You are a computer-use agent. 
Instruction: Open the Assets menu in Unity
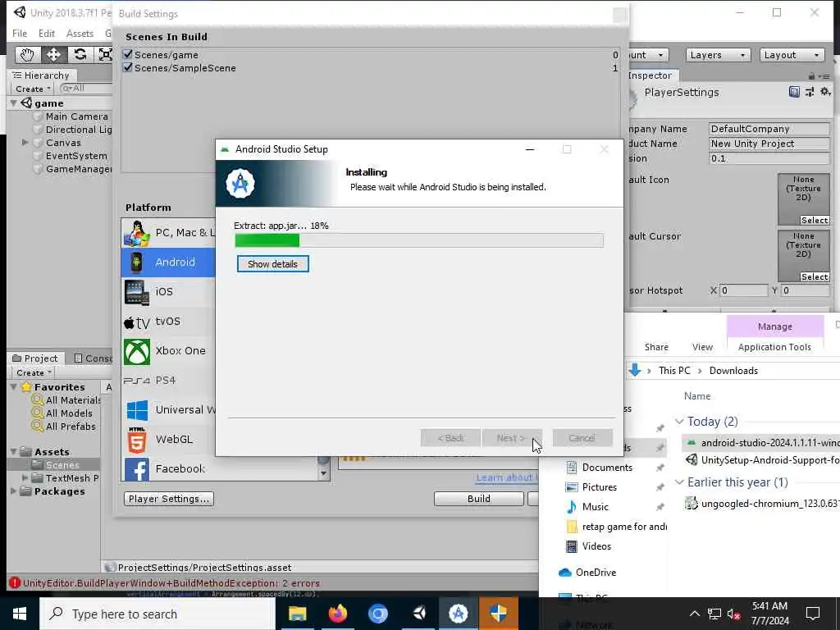(x=80, y=33)
